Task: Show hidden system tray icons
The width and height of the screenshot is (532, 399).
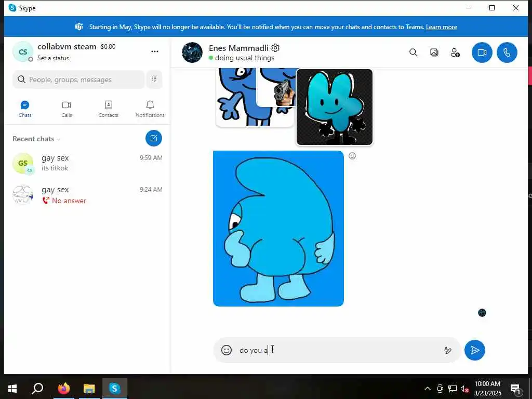Action: point(428,389)
